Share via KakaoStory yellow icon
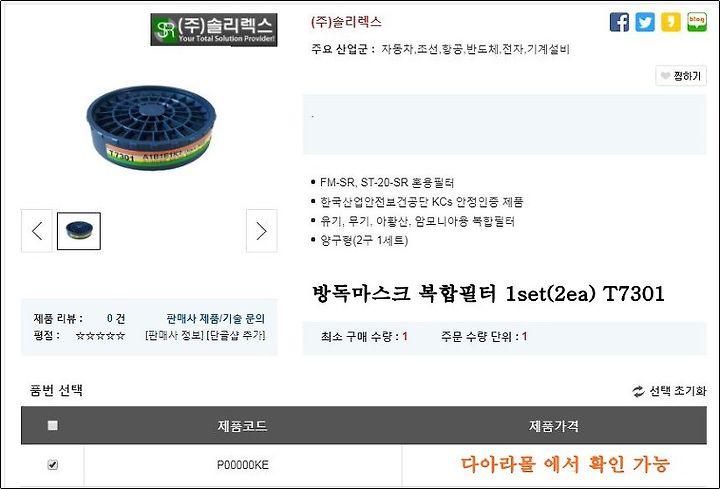Viewport: 720px width, 489px height. 670,22
